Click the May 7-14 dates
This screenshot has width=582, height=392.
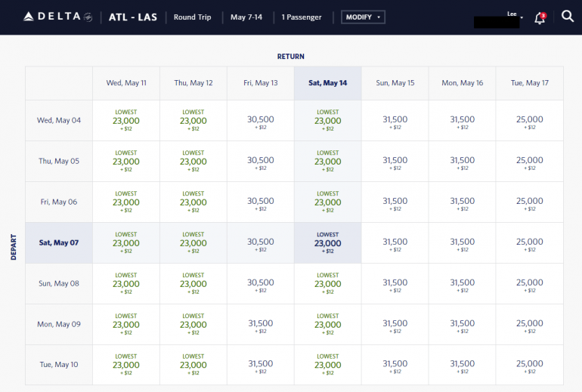point(248,17)
